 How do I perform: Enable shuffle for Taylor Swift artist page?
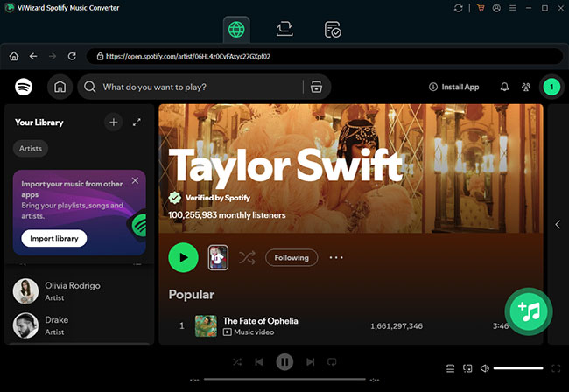point(248,258)
